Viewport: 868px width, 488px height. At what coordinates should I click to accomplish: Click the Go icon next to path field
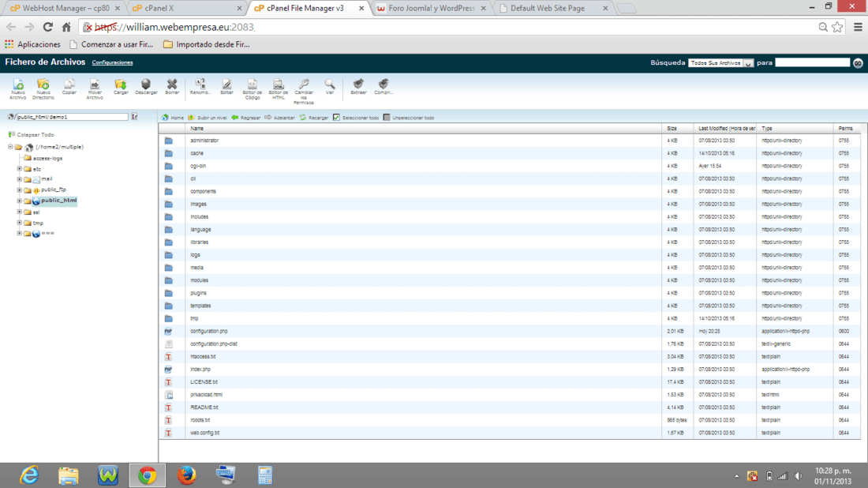(134, 117)
